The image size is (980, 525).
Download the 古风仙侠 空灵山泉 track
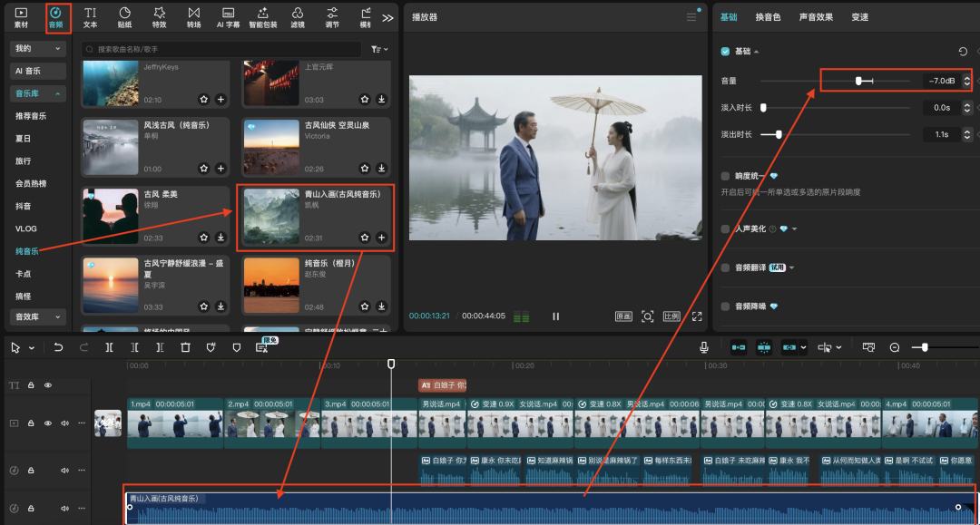pos(382,168)
